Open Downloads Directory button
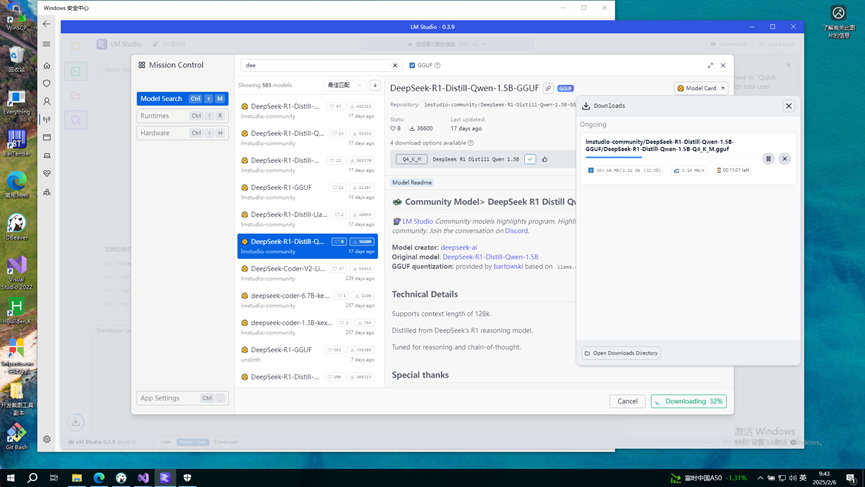This screenshot has height=487, width=865. point(621,353)
